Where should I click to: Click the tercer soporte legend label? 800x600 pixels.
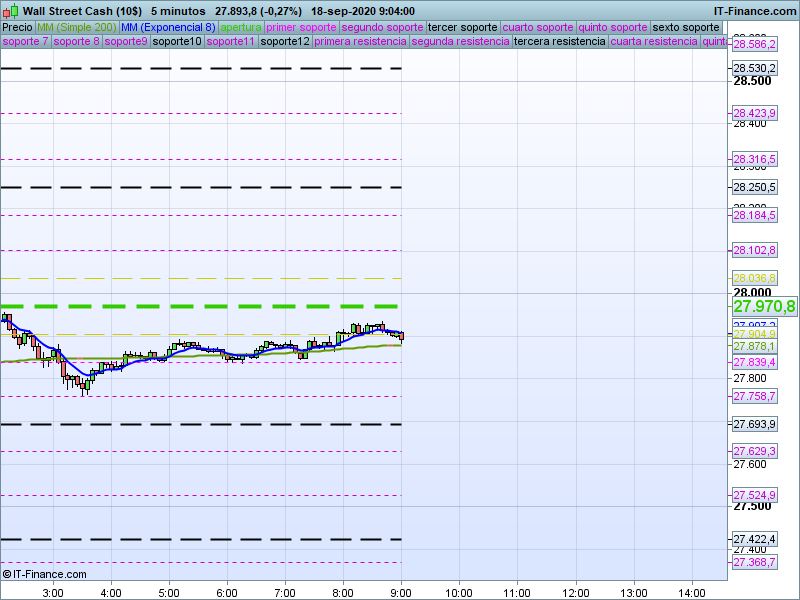tap(463, 27)
